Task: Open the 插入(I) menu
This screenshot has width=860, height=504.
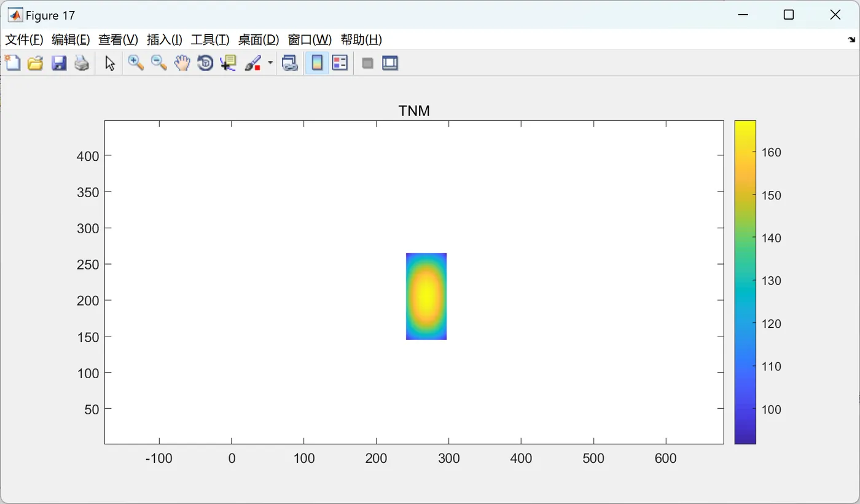Action: point(165,40)
